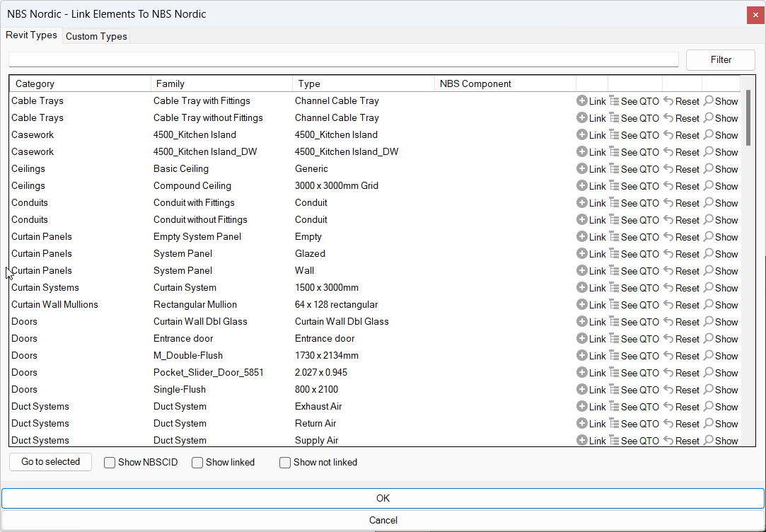
Task: Link the Duct System Supply Air row
Action: click(591, 441)
